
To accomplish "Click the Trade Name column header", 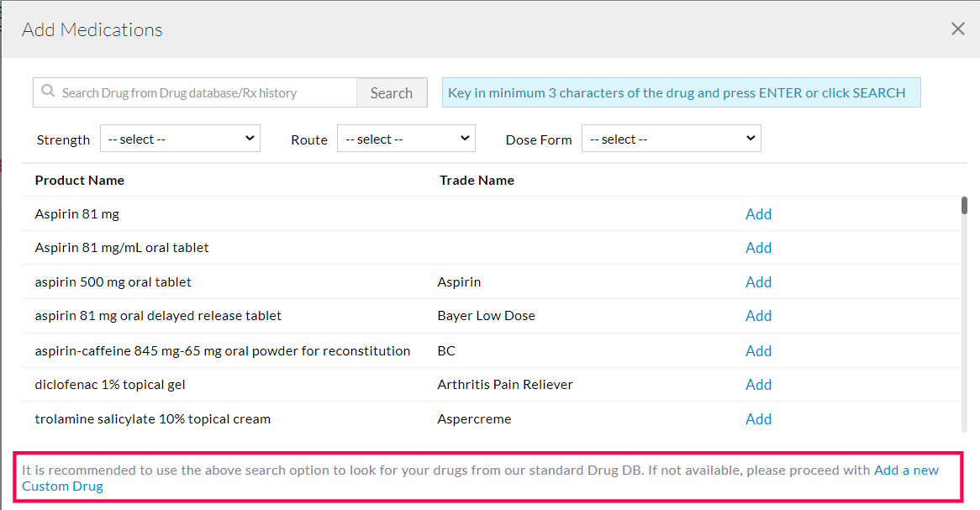I will [477, 180].
